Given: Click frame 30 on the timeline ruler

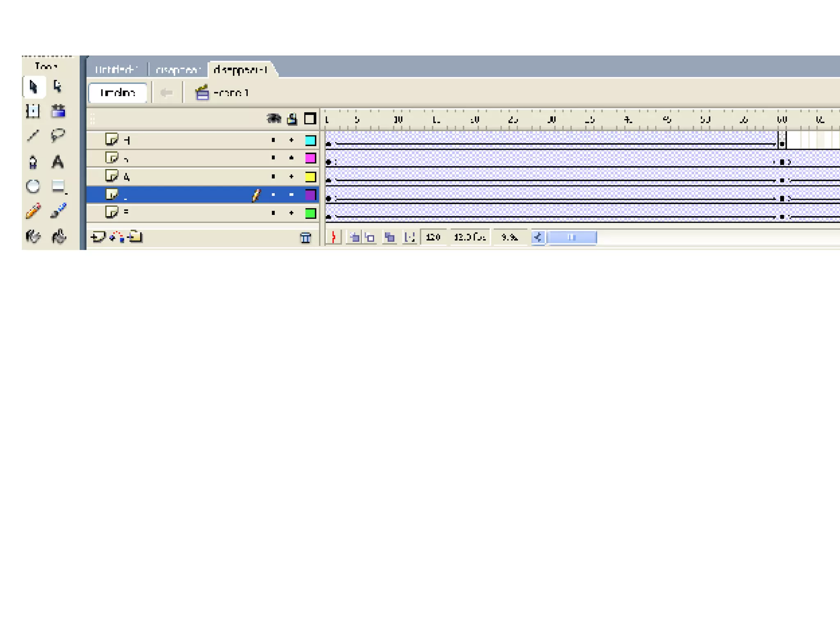Looking at the screenshot, I should tap(552, 120).
